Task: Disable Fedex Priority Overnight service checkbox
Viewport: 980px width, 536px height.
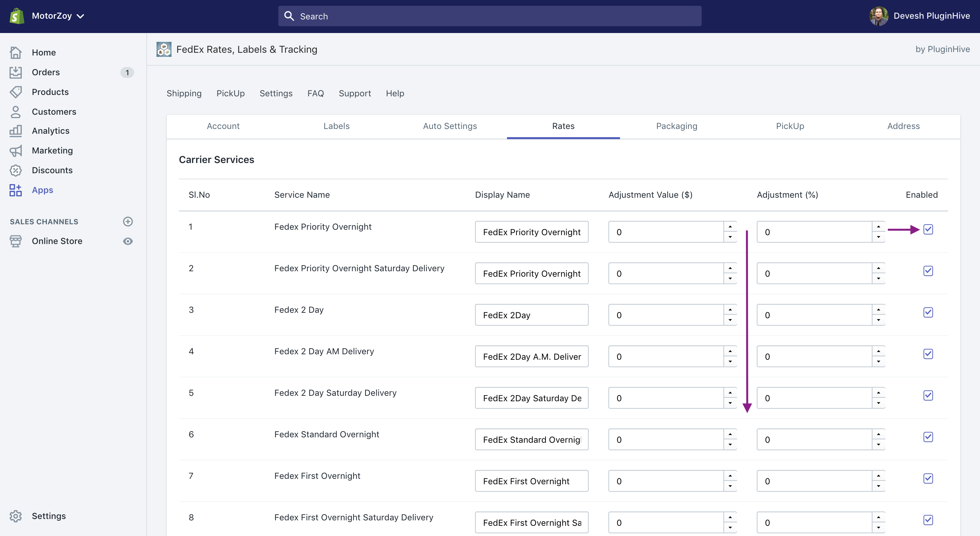Action: (928, 229)
